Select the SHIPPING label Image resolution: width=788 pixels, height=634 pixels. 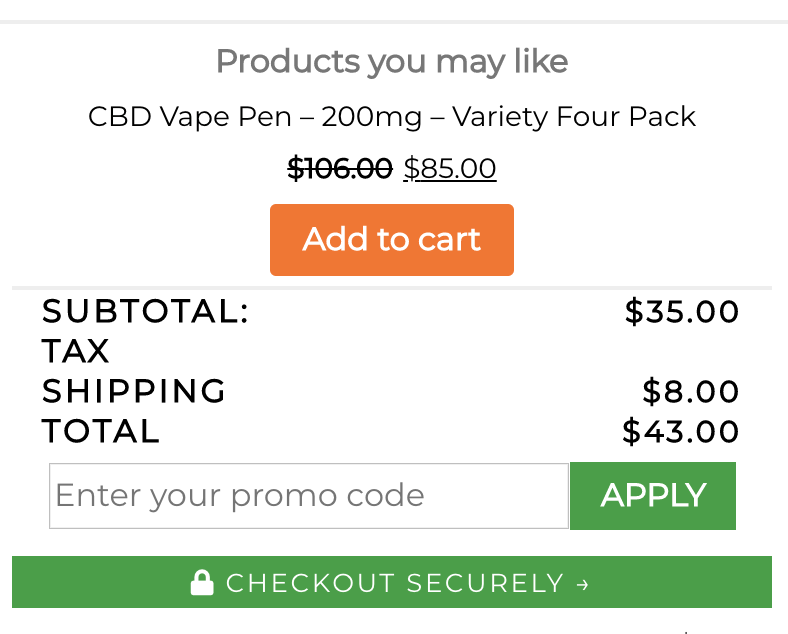[x=134, y=391]
